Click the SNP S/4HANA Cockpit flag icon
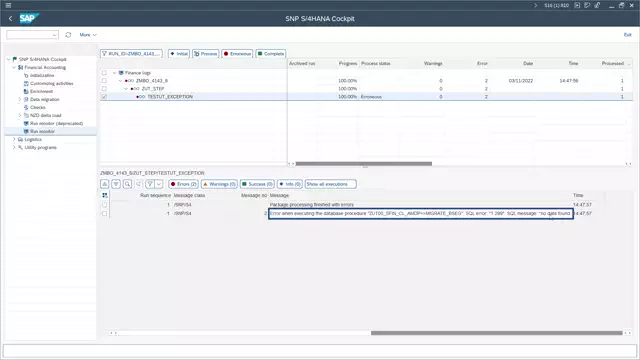This screenshot has height=360, width=640. (15, 59)
